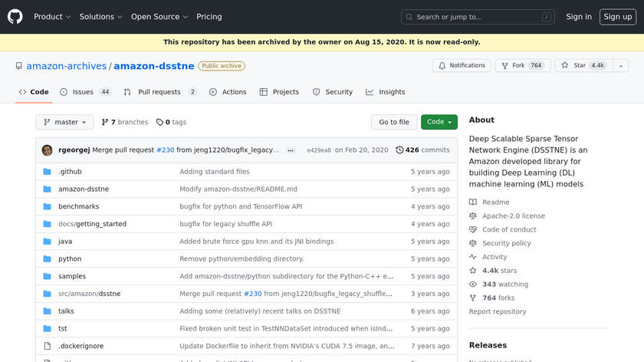
Task: Open pull request #230 link in commit header
Action: pyautogui.click(x=165, y=150)
